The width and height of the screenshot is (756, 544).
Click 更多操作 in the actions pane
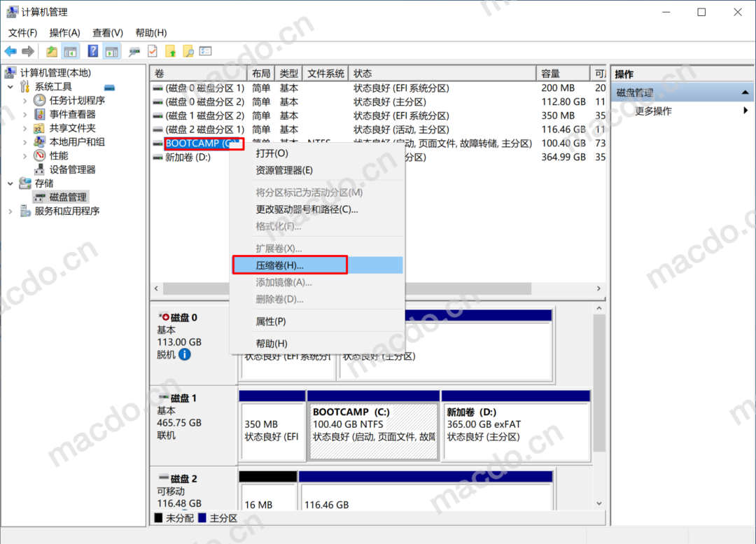tap(652, 111)
